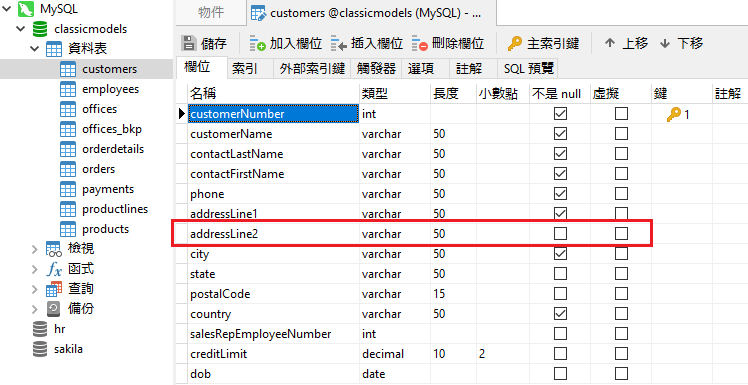Select the customerNumber field name cell
Viewport: 748px width, 385px height.
tap(273, 114)
